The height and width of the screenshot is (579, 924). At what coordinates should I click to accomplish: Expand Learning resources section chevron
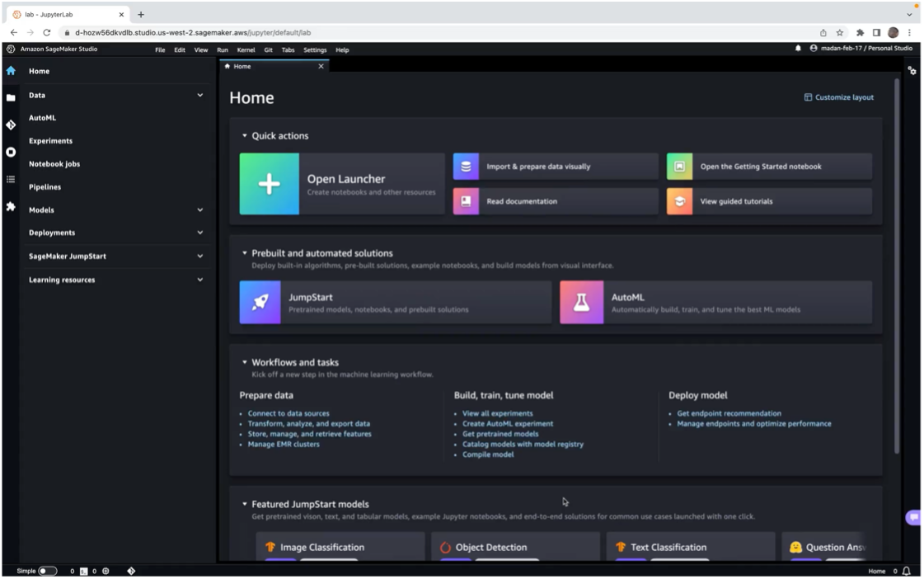[199, 280]
